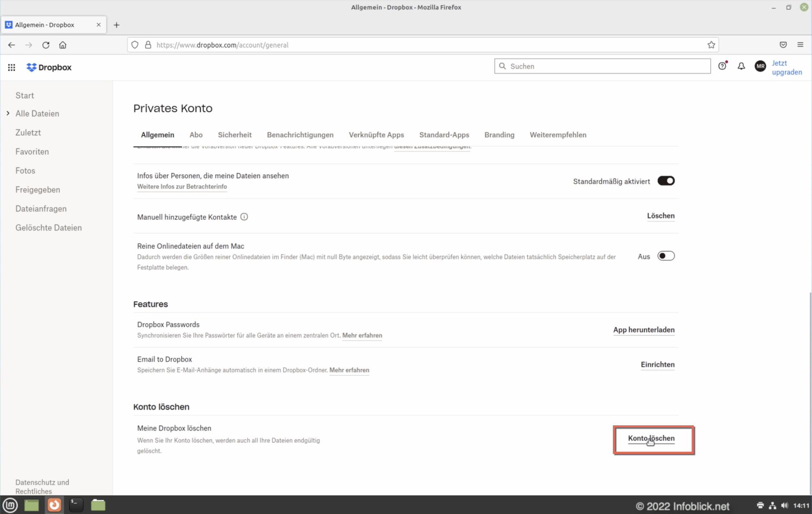
Task: Switch to the Abo tab
Action: click(196, 135)
